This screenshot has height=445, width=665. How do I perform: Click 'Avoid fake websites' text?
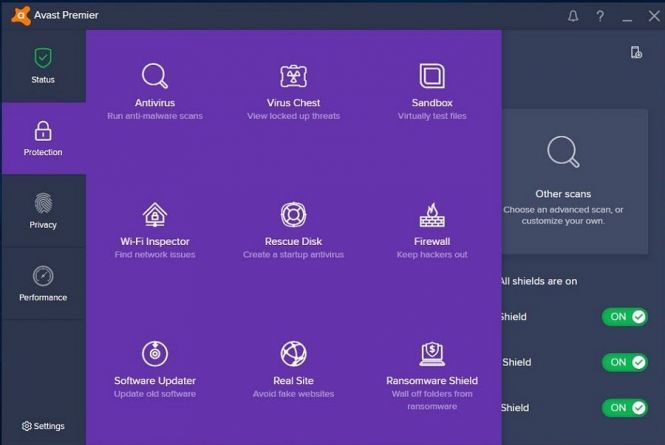click(293, 394)
